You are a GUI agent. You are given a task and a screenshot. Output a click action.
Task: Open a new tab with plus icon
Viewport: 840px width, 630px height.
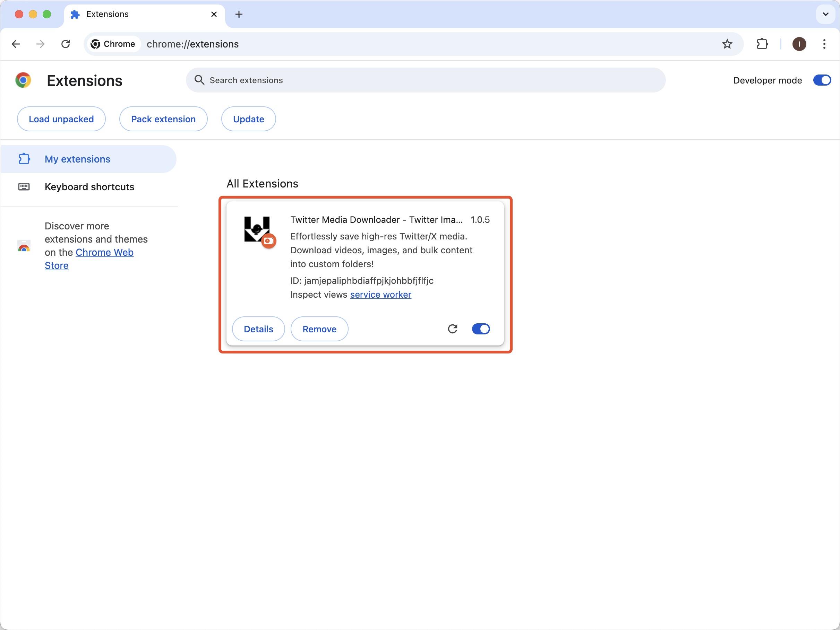click(239, 15)
